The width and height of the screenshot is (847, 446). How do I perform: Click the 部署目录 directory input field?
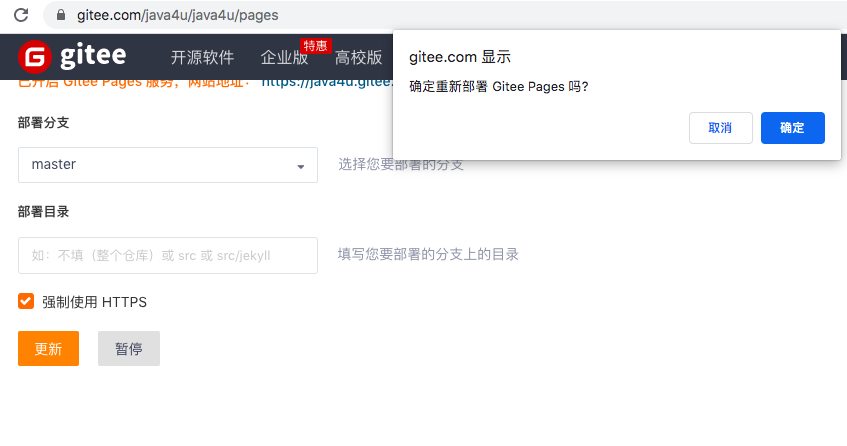tap(168, 255)
